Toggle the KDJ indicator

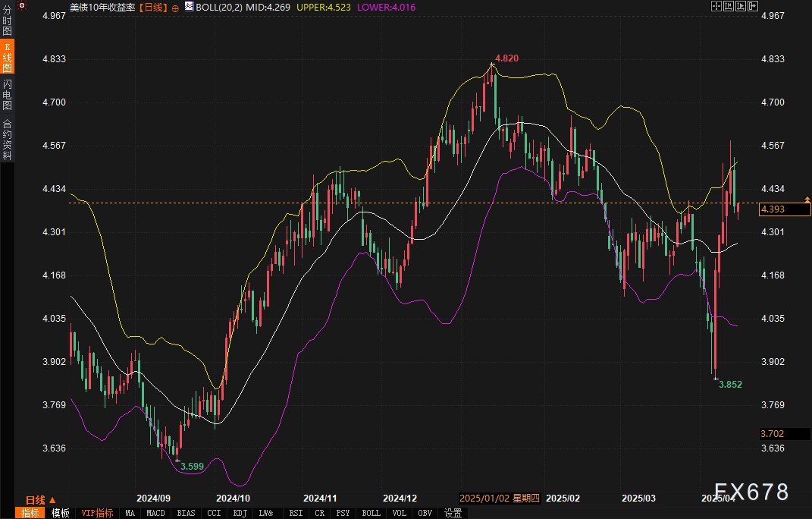[x=240, y=513]
